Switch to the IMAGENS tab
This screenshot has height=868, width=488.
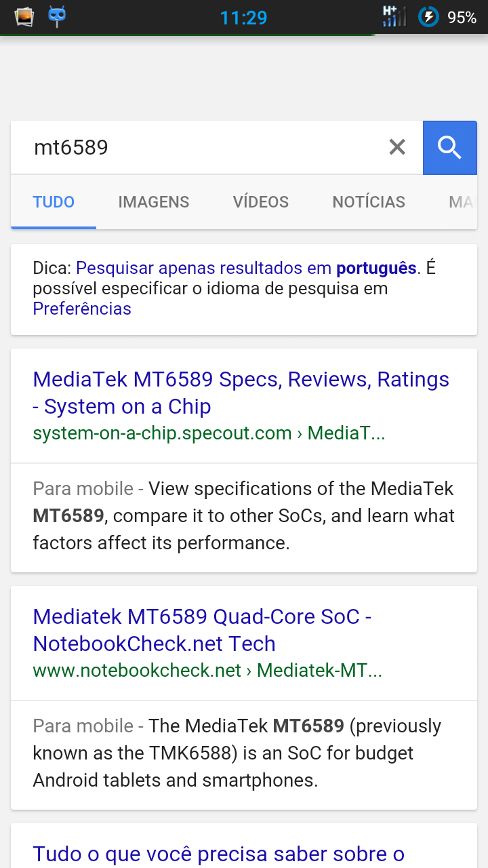[x=154, y=202]
